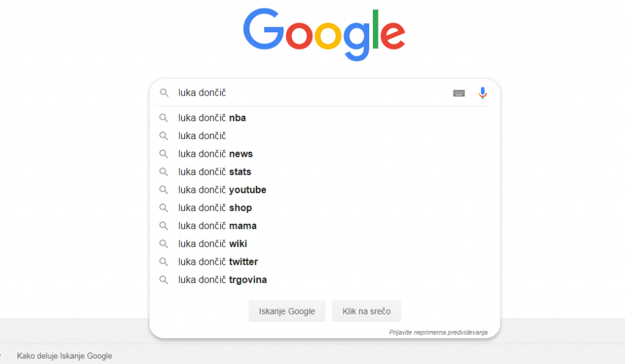Image resolution: width=625 pixels, height=364 pixels.
Task: Click the magnifier icon in the search box
Action: pyautogui.click(x=164, y=93)
